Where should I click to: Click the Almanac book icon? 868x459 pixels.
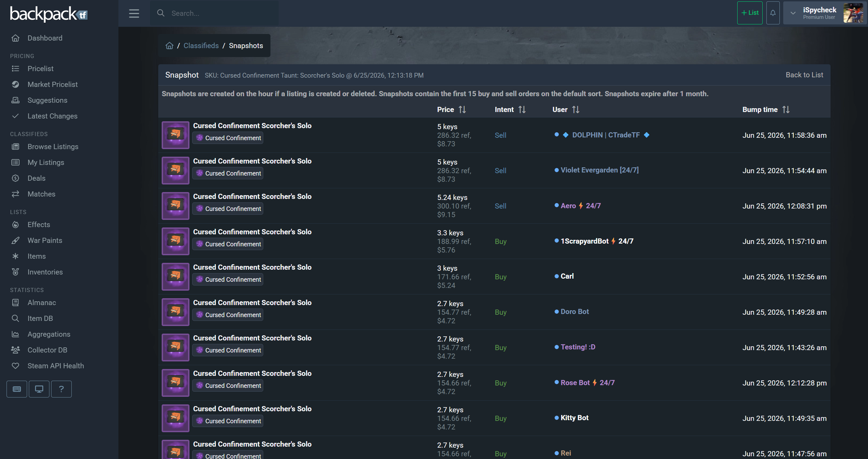tap(15, 303)
